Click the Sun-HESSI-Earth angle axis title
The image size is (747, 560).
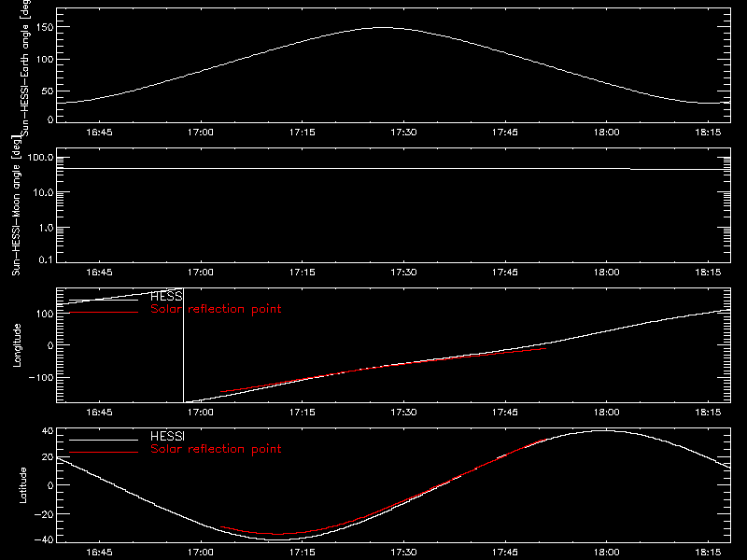25,67
